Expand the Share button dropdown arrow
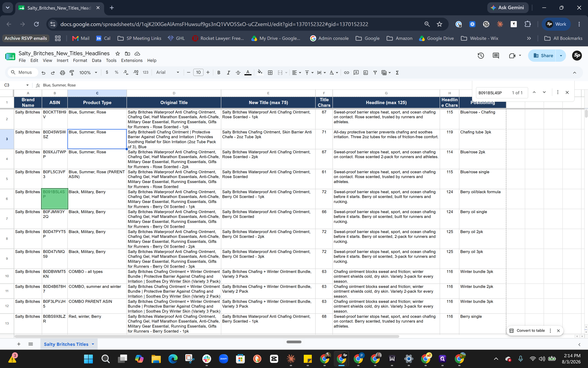Screen dimensions: 588x368 coord(561,56)
